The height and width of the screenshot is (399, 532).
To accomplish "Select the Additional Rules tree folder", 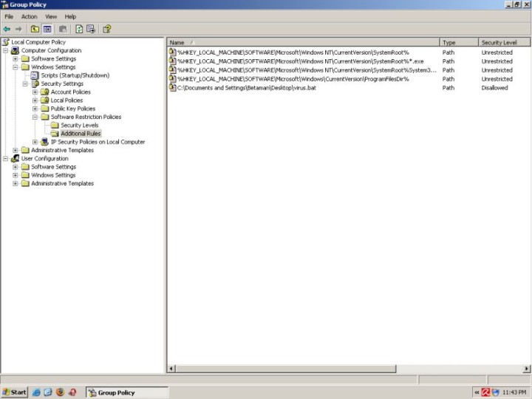I will click(x=81, y=133).
